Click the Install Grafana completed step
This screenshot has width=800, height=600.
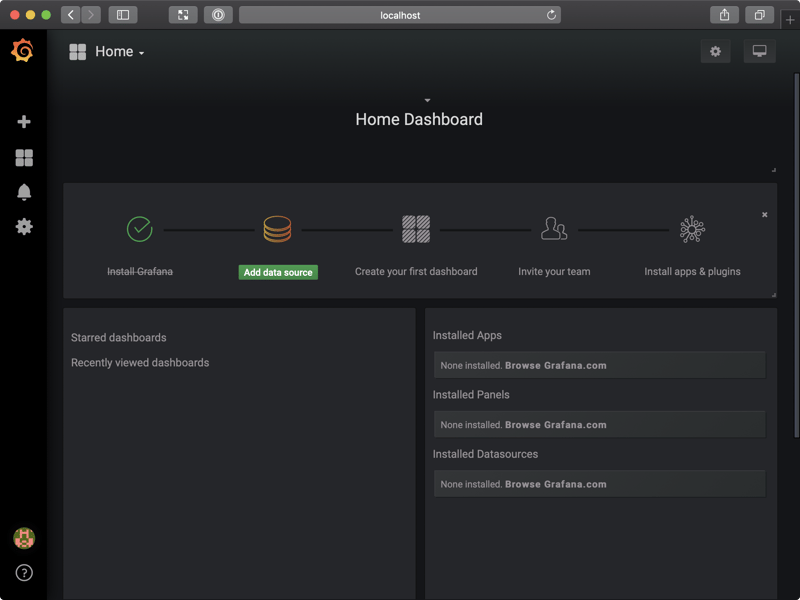coord(140,271)
